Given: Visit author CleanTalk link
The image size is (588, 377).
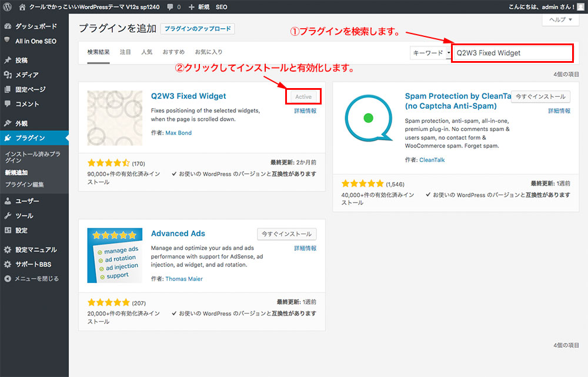Looking at the screenshot, I should coord(432,160).
